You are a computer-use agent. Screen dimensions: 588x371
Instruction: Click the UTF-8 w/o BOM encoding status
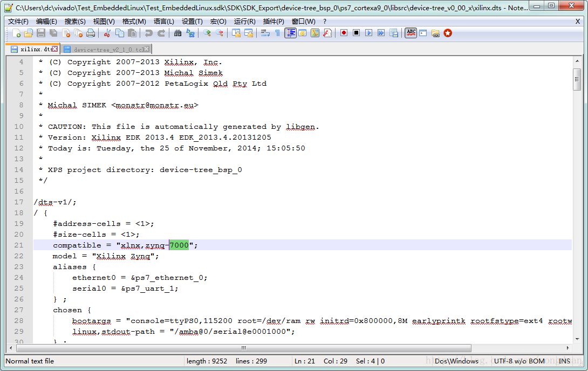click(519, 361)
